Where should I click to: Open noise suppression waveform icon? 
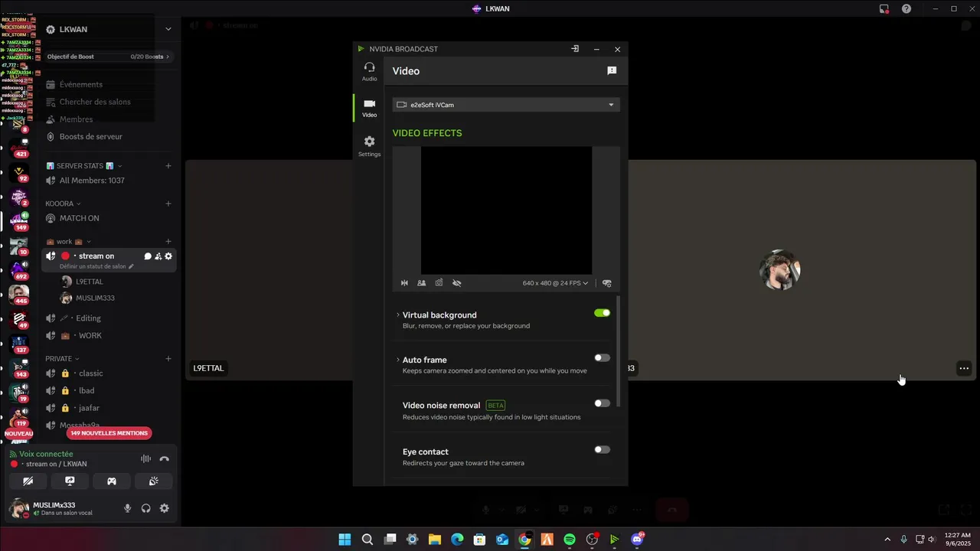tap(145, 459)
